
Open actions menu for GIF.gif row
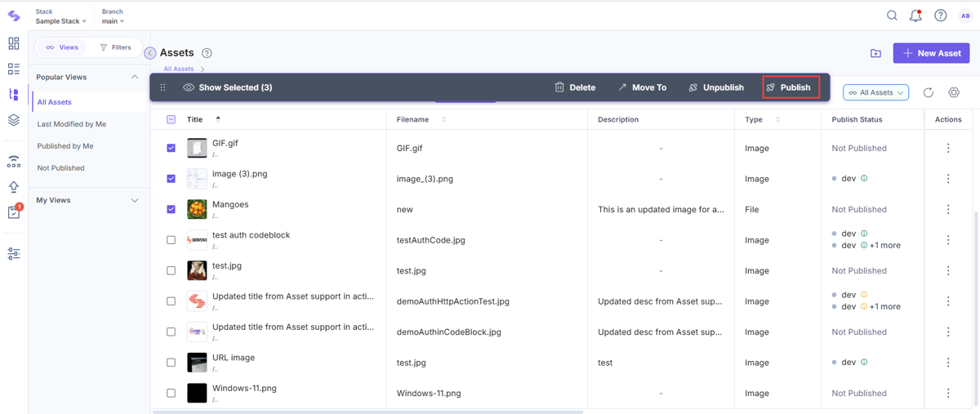coord(948,148)
